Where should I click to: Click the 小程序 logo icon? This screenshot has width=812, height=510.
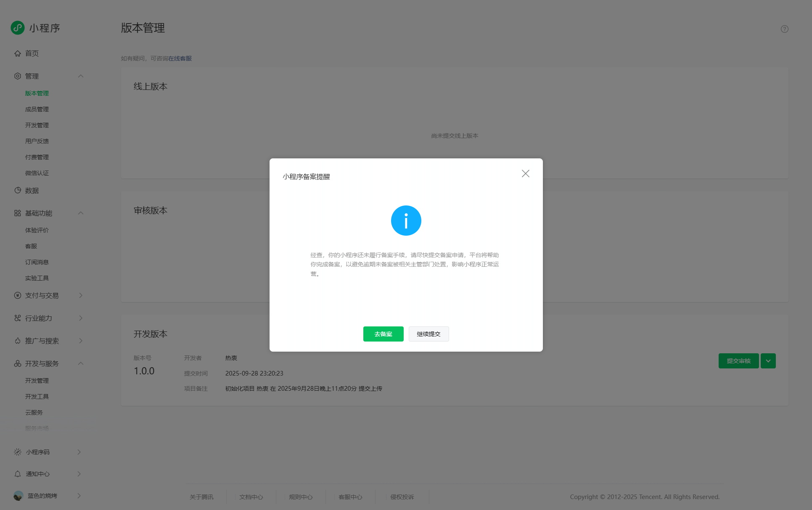coord(18,28)
